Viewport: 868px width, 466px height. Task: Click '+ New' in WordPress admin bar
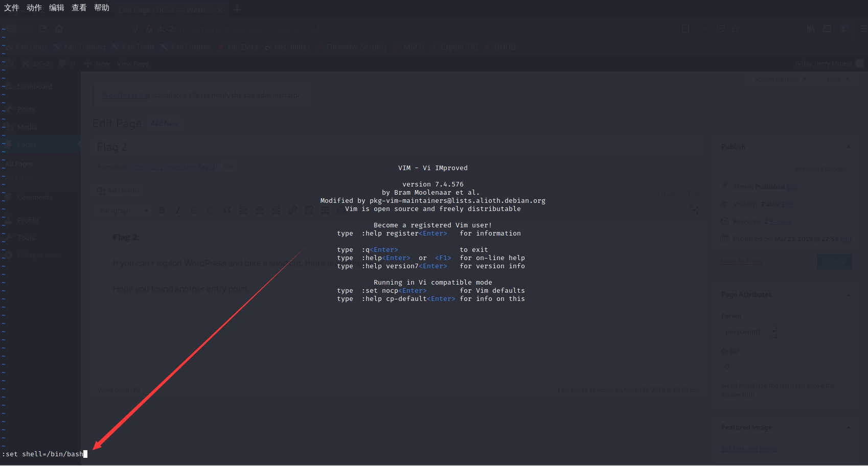point(97,64)
